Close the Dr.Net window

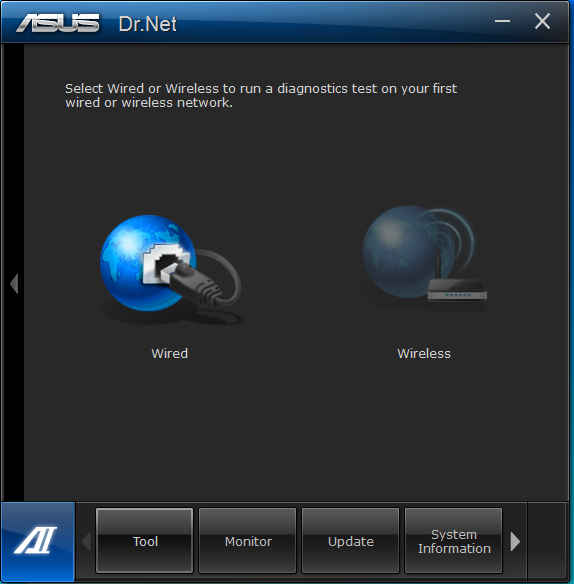[542, 21]
